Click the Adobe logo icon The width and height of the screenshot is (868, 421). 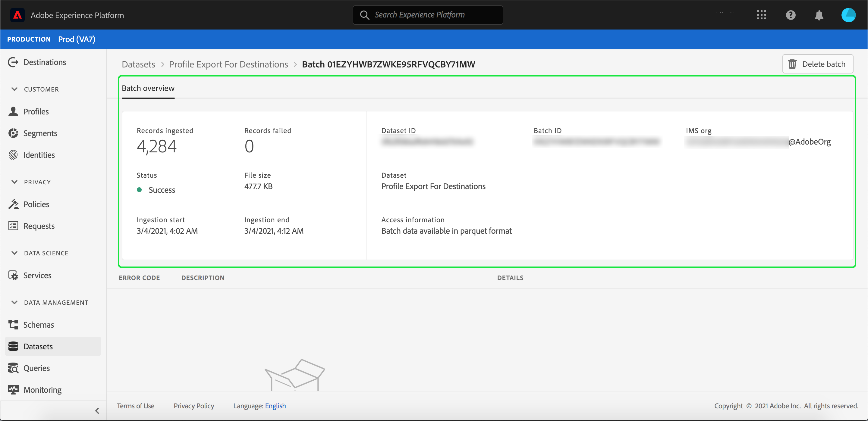click(17, 15)
